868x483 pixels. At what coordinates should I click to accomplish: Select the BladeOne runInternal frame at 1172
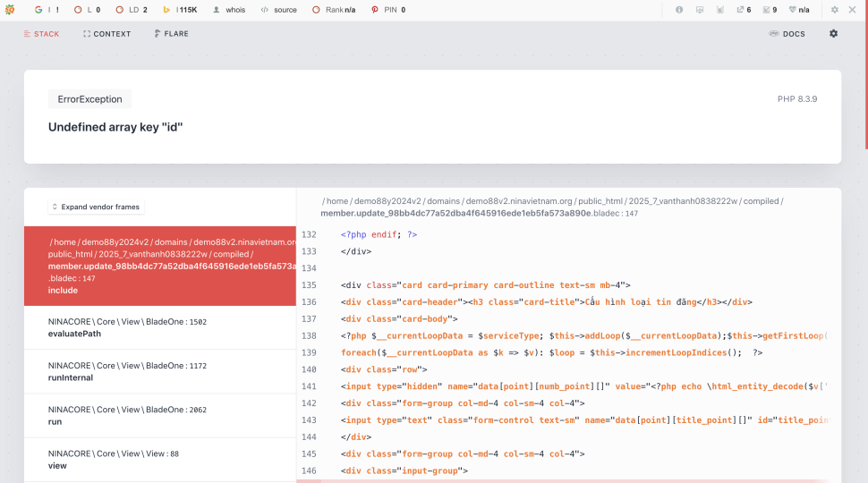(160, 372)
